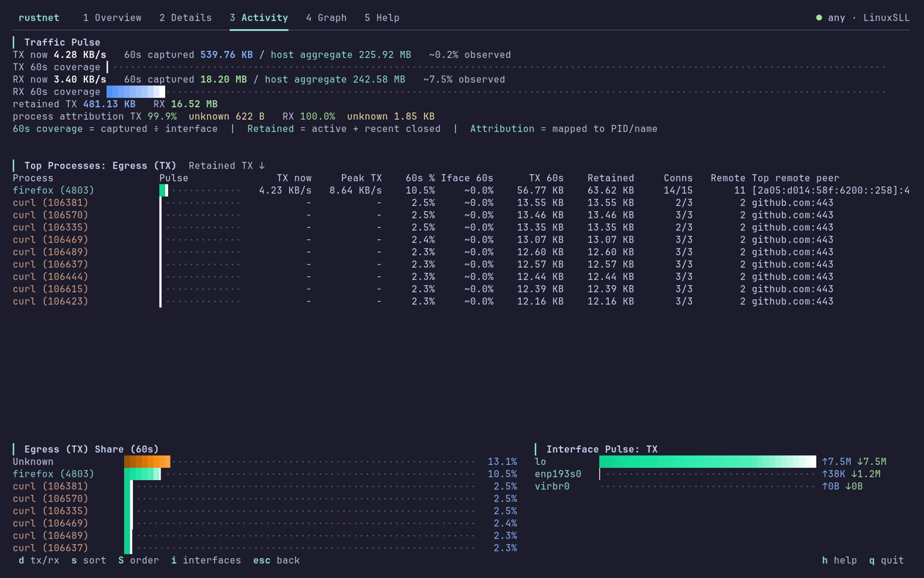
Task: Click the lo interface pulse bar
Action: (x=707, y=462)
